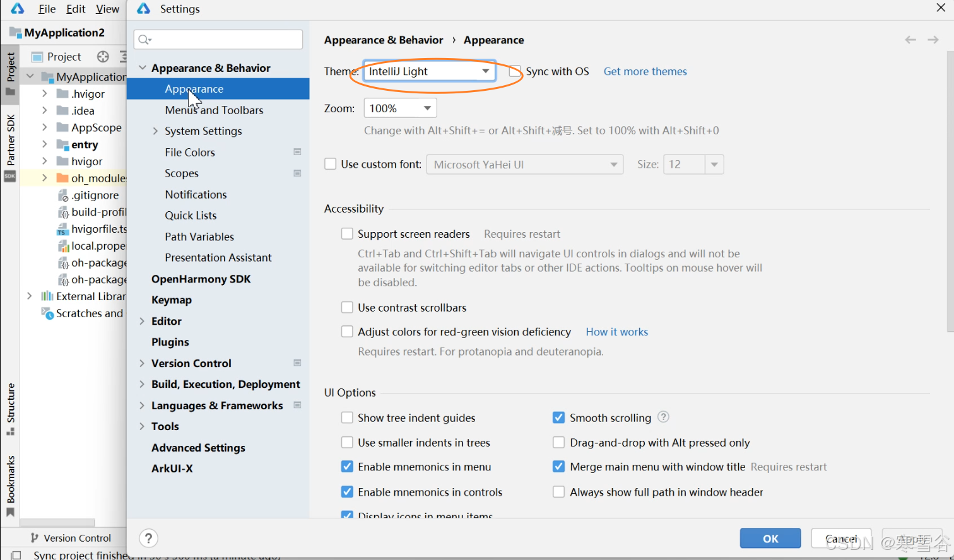
Task: Expand the Version Control settings node
Action: coord(142,363)
